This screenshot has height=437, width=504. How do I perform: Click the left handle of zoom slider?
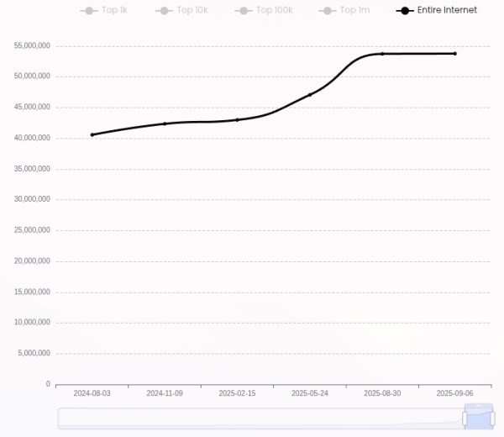click(465, 418)
